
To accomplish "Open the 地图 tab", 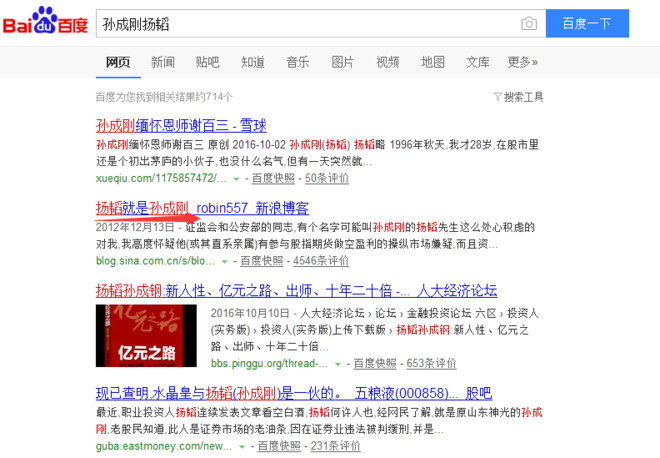I will 433,62.
